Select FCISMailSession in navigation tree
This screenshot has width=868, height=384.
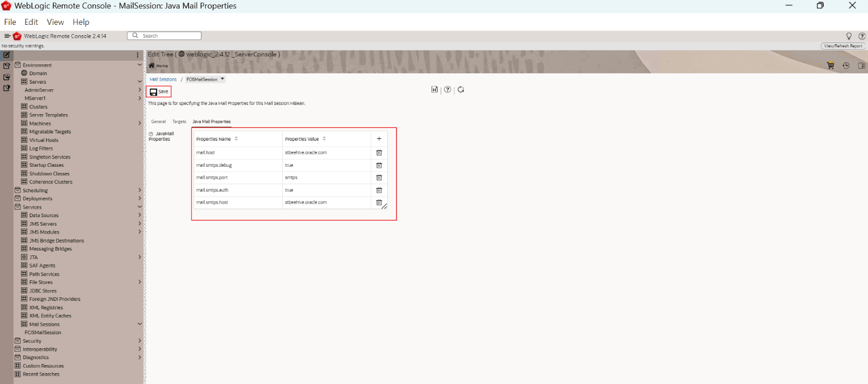coord(42,332)
